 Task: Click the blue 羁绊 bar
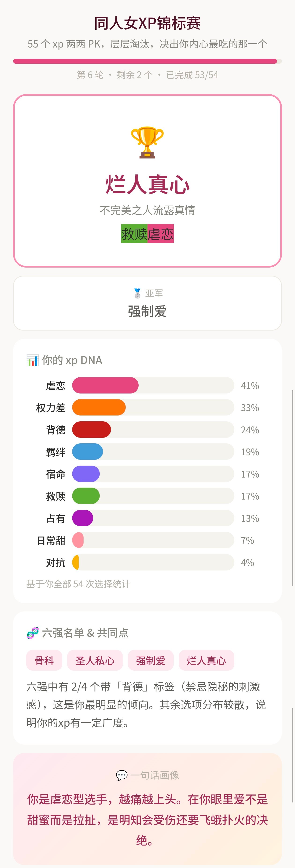click(88, 452)
